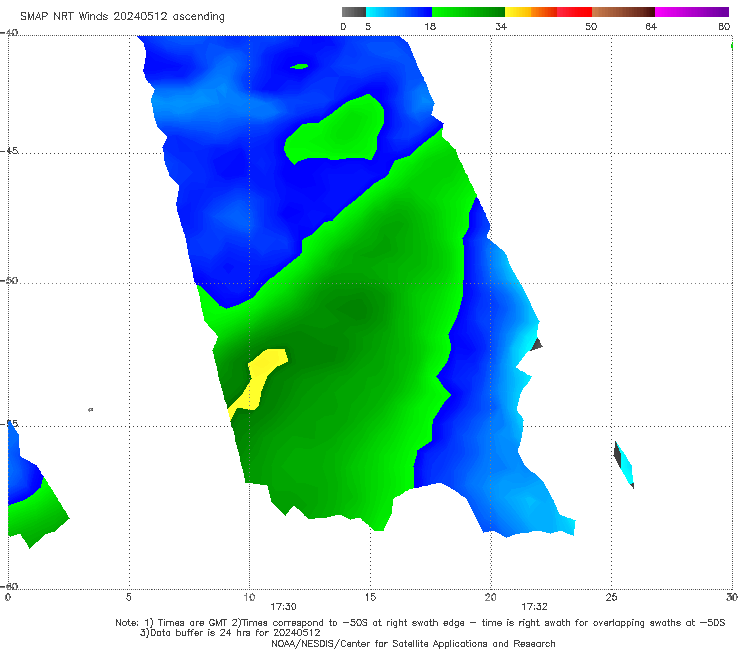Click the gray segment of the color bar

tap(353, 12)
